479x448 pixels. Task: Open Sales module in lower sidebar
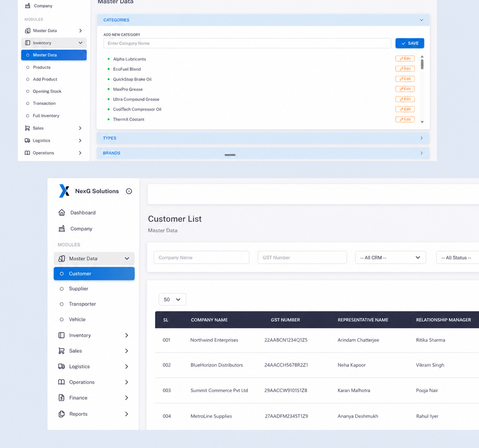(94, 351)
